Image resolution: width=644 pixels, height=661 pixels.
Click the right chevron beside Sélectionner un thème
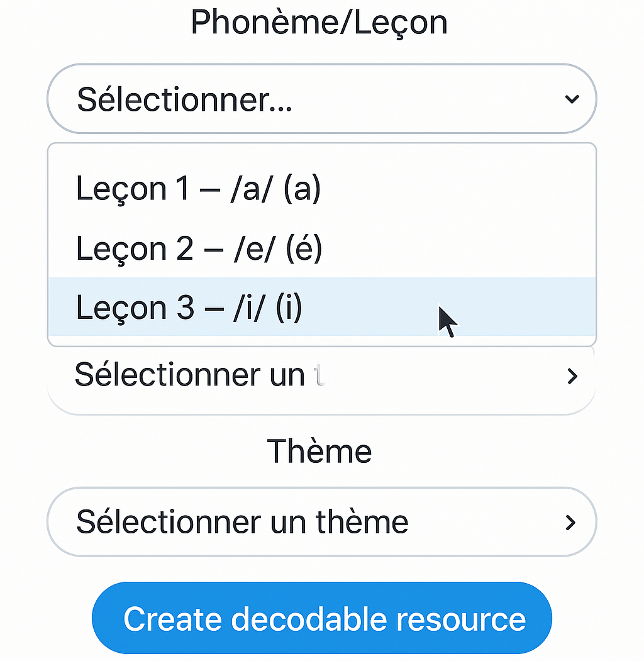(x=570, y=522)
